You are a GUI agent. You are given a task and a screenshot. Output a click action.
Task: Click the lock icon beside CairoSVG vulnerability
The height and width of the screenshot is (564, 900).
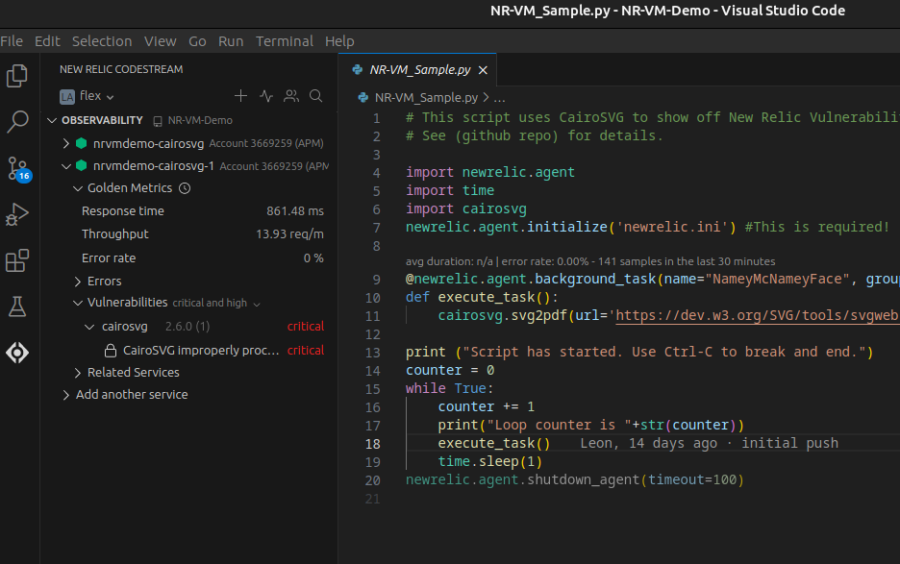coord(110,351)
